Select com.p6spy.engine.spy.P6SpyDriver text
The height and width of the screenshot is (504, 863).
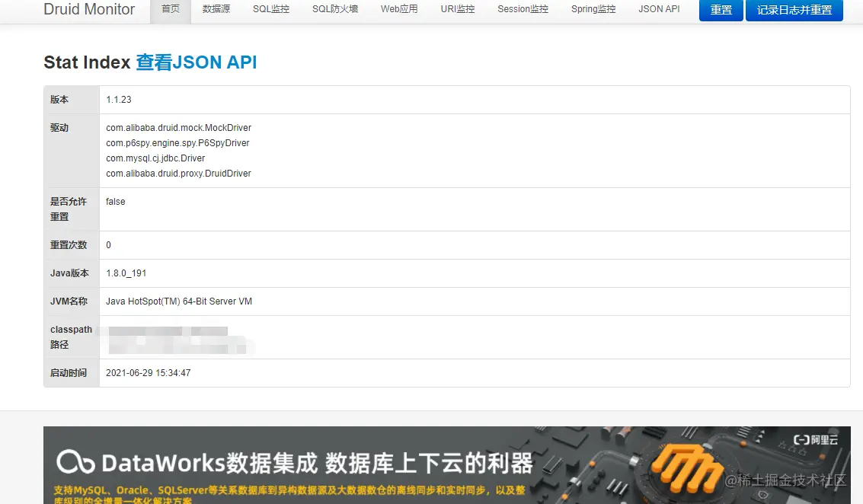pyautogui.click(x=177, y=143)
